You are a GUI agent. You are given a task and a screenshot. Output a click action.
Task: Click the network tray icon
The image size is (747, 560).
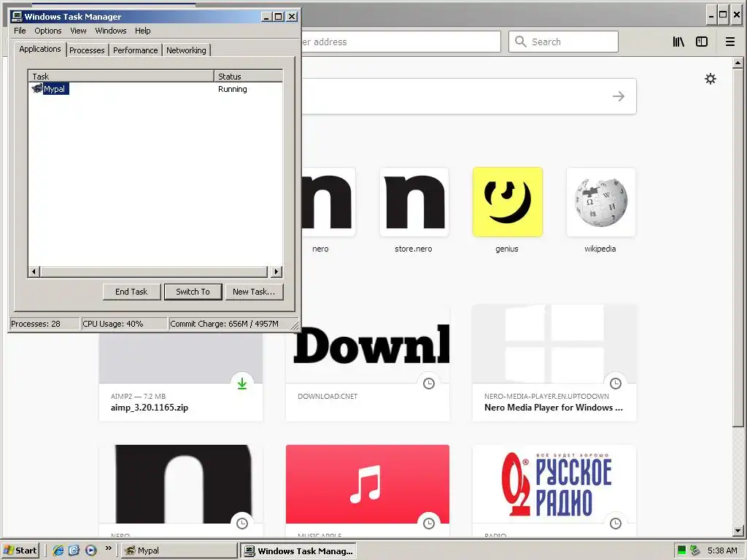(x=695, y=551)
